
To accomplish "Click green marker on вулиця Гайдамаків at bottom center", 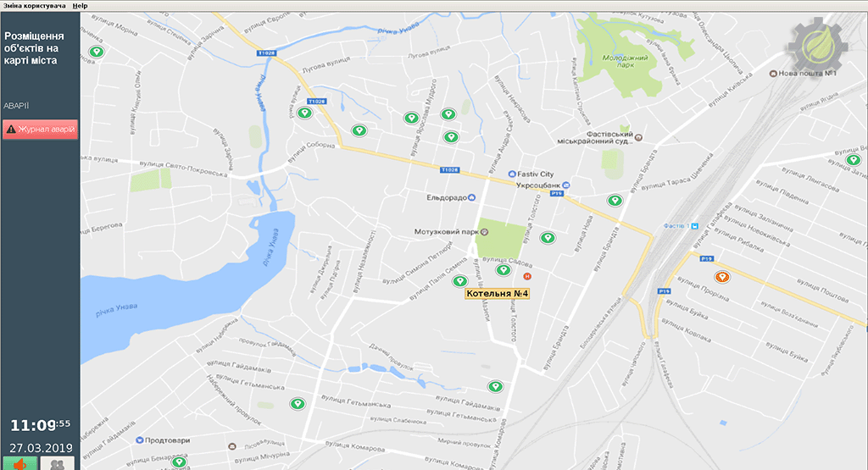I will (495, 386).
